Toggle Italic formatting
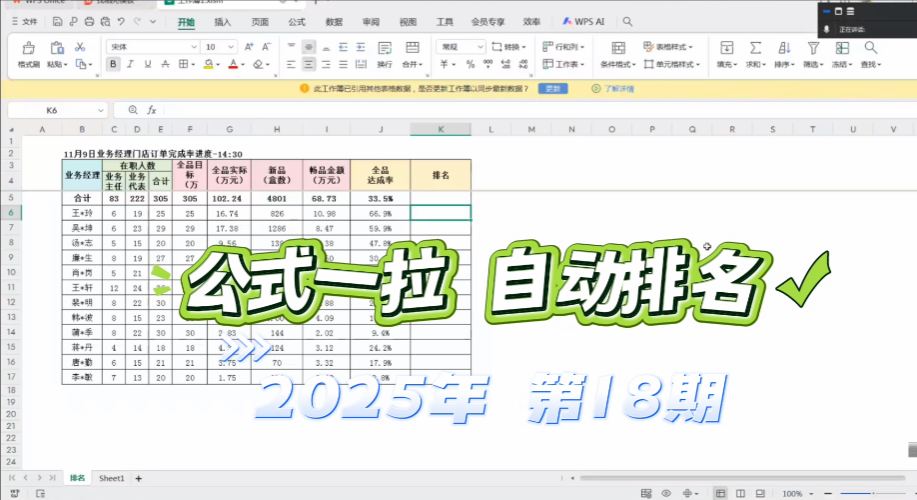 point(130,64)
